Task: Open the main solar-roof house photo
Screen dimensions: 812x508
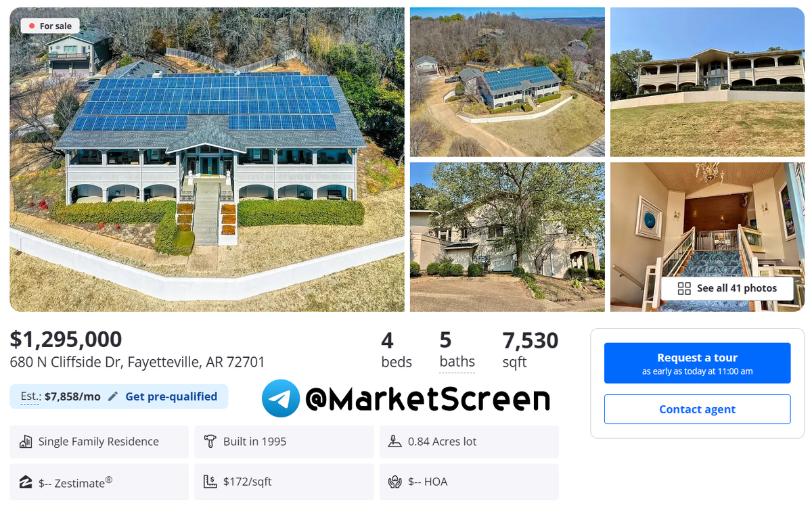Action: coord(207,159)
